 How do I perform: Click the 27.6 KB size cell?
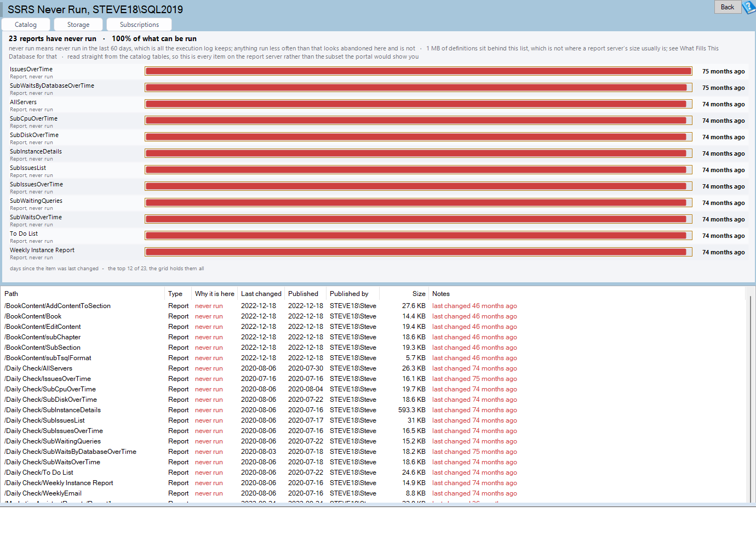tap(414, 306)
